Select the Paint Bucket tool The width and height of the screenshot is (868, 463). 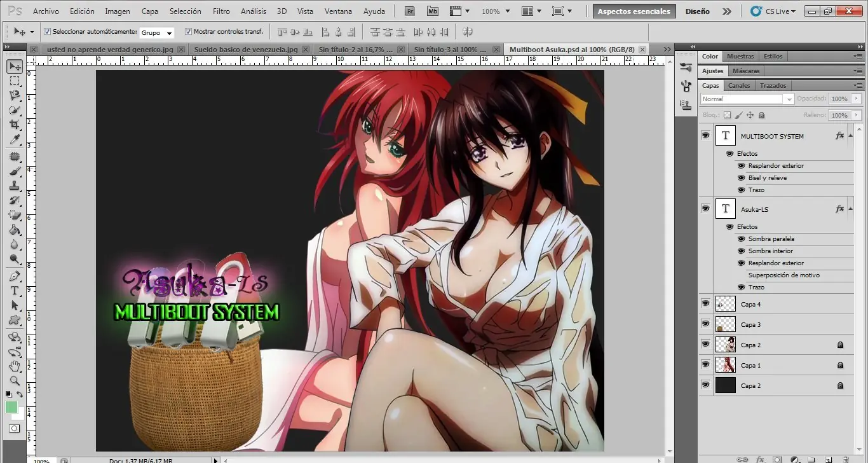tap(15, 230)
